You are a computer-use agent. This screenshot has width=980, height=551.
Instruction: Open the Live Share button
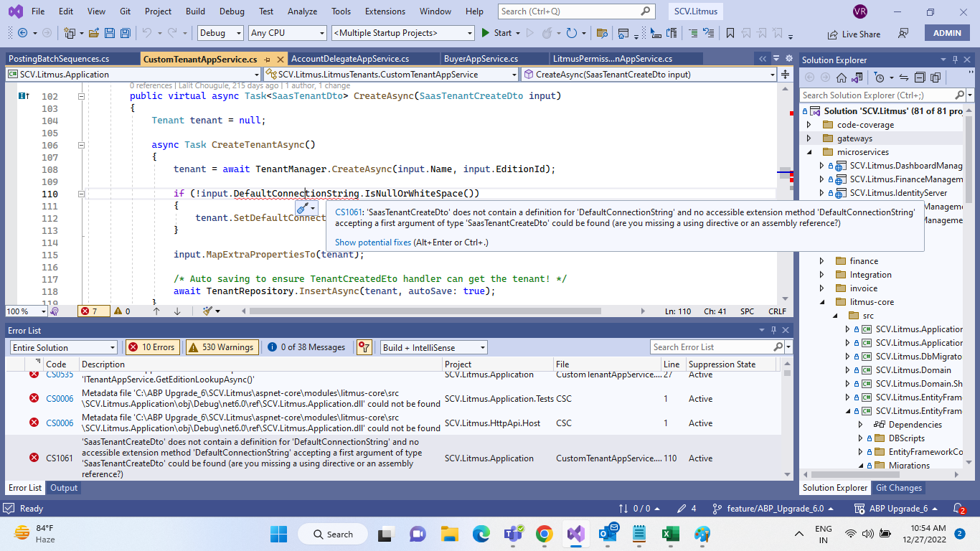point(854,34)
